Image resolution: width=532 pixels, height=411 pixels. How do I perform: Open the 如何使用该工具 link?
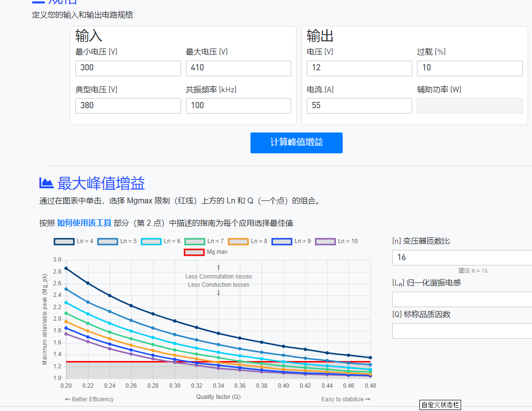point(84,223)
